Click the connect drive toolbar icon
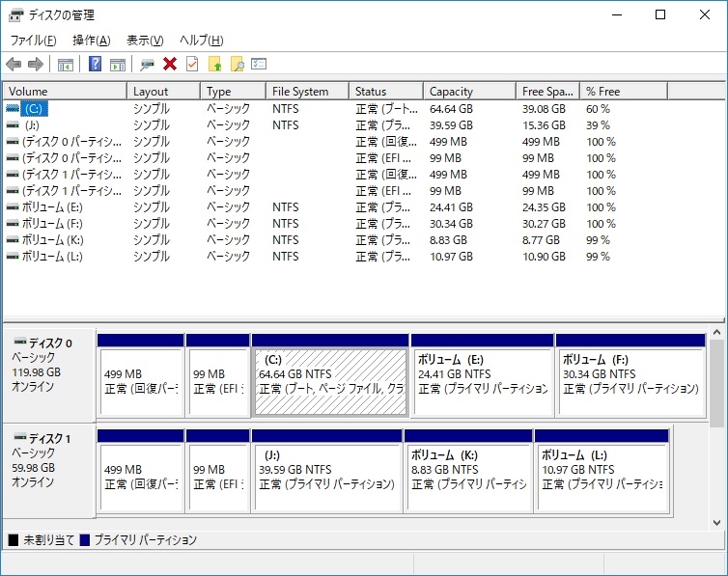 pyautogui.click(x=147, y=65)
